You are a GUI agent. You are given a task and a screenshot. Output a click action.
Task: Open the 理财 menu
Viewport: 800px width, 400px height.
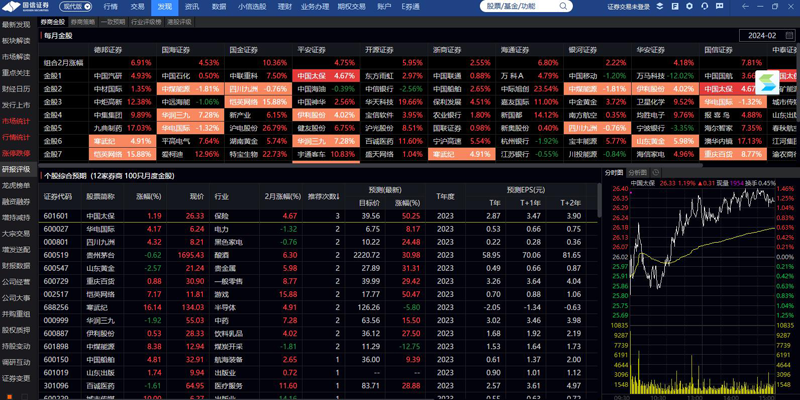[285, 7]
